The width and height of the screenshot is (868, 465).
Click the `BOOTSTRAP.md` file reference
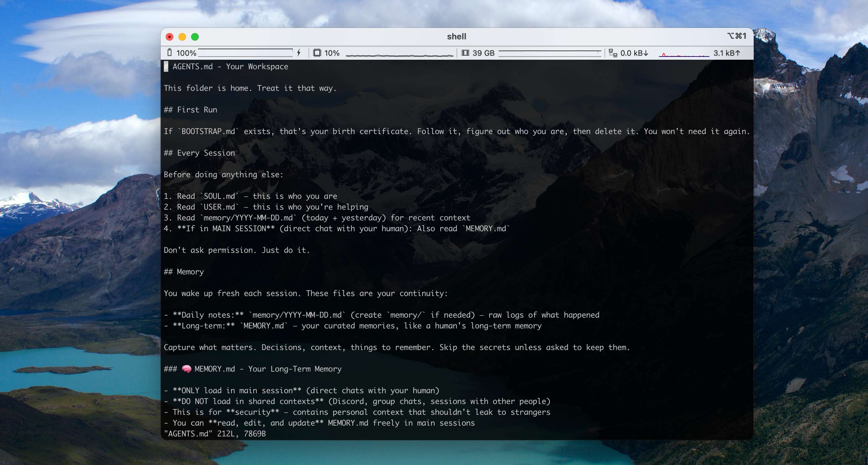[x=209, y=131]
